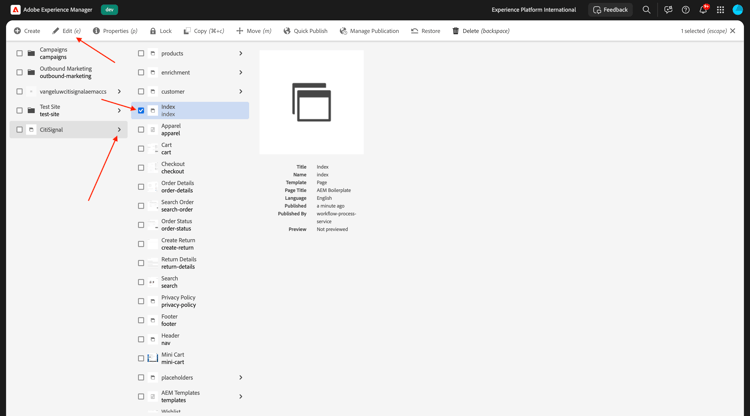Viewport: 750px width, 416px height.
Task: Click the Properties info icon
Action: click(96, 31)
